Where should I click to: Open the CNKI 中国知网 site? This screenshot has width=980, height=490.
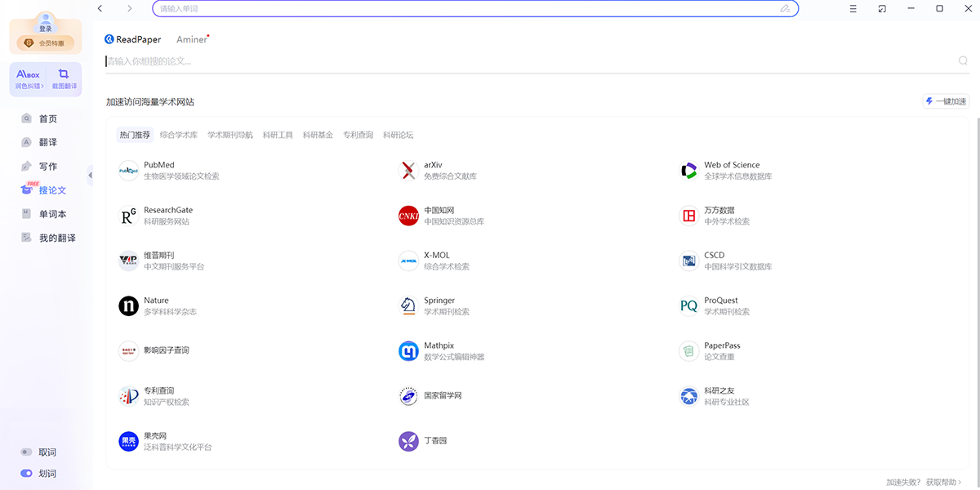click(x=408, y=216)
